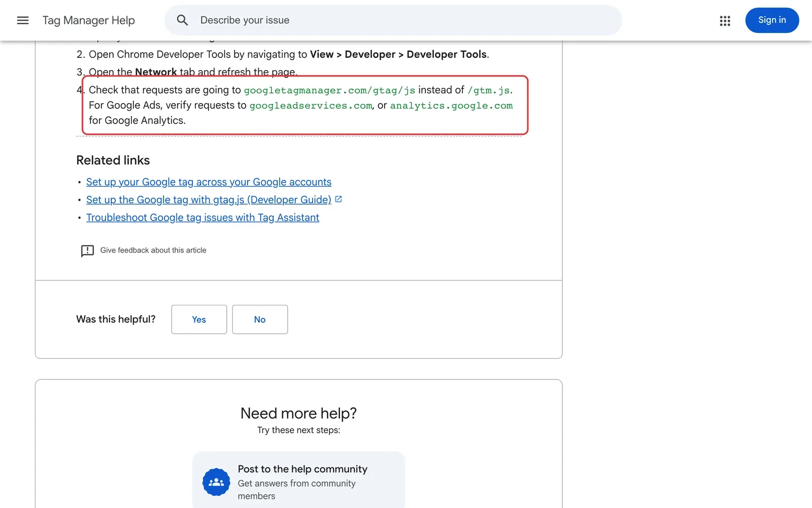The image size is (812, 508).
Task: Open the hamburger main menu
Action: (23, 20)
